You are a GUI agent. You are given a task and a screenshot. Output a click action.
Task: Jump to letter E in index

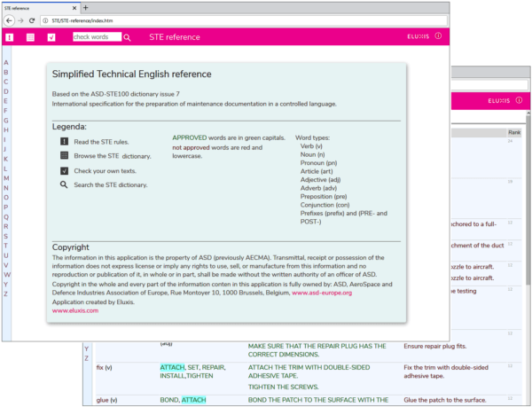pos(6,101)
